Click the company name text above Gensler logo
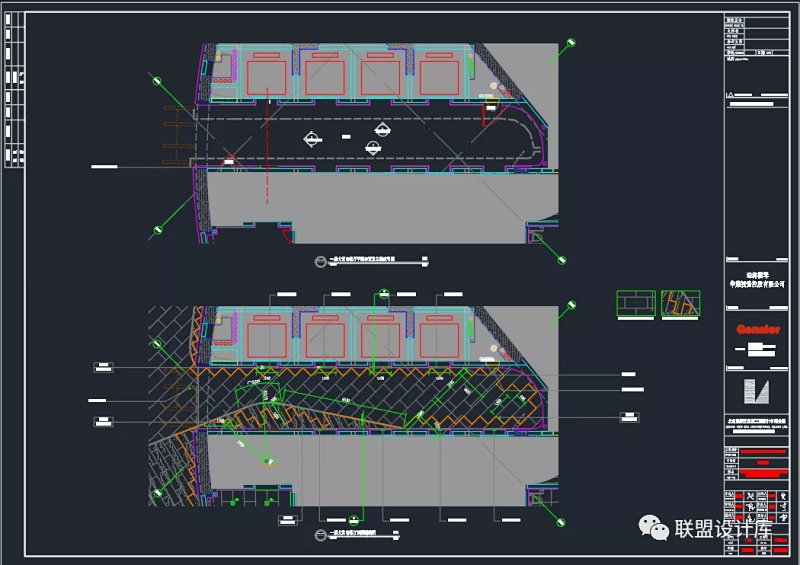800x565 pixels. point(758,278)
